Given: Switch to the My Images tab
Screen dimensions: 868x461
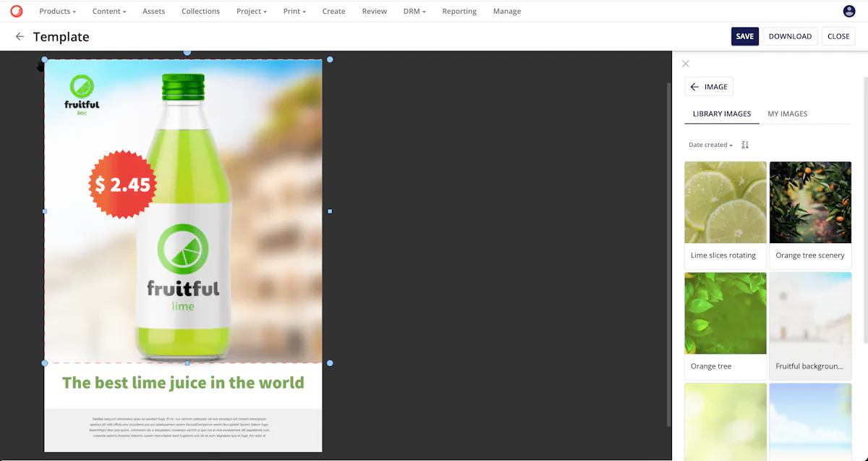Looking at the screenshot, I should point(788,114).
